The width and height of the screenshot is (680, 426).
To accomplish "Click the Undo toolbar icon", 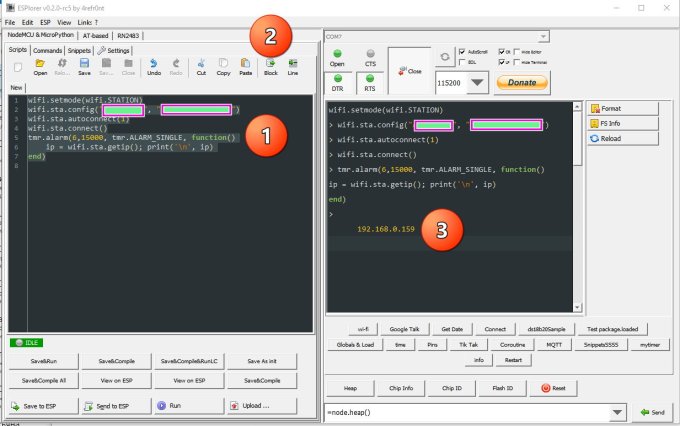I will click(153, 68).
